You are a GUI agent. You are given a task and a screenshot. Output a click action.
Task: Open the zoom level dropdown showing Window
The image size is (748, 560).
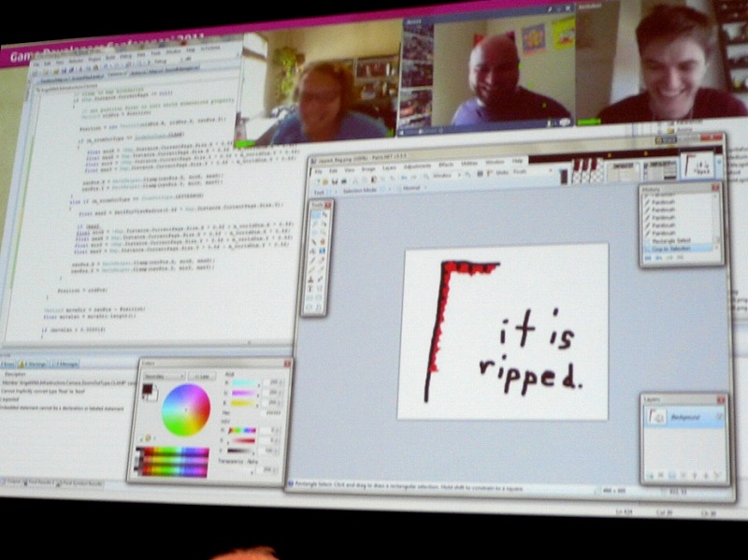tap(446, 176)
